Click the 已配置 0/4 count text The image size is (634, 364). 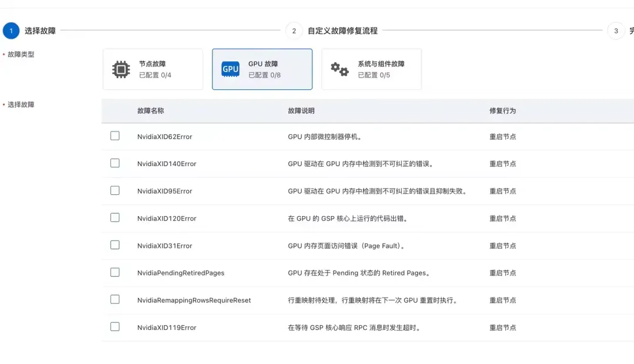[x=155, y=75]
